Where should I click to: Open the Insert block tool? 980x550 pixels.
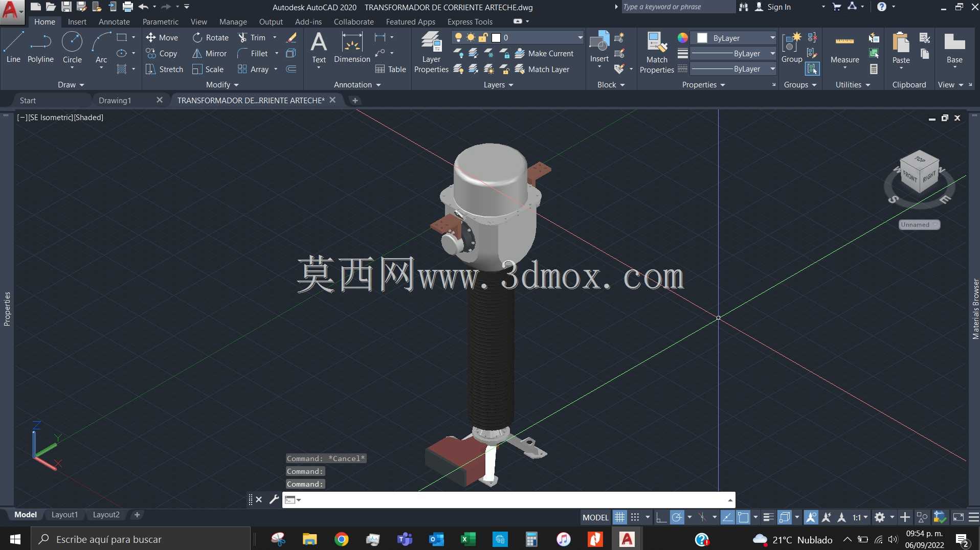599,47
